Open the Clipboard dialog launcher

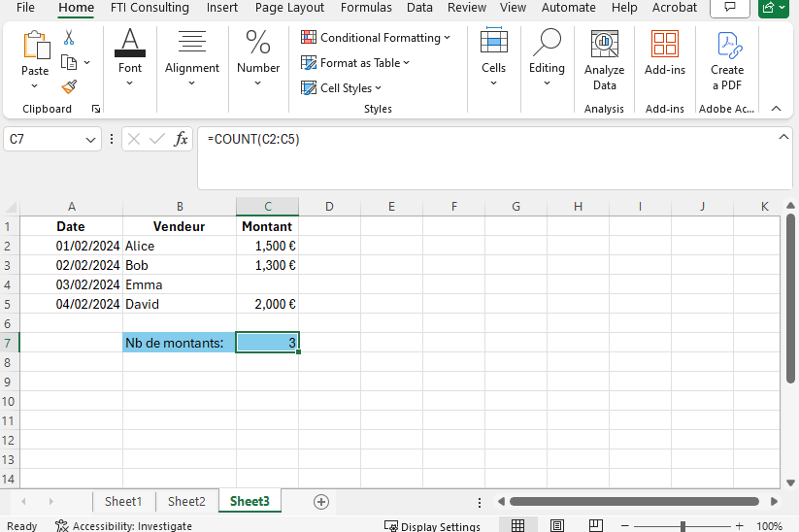(x=96, y=109)
